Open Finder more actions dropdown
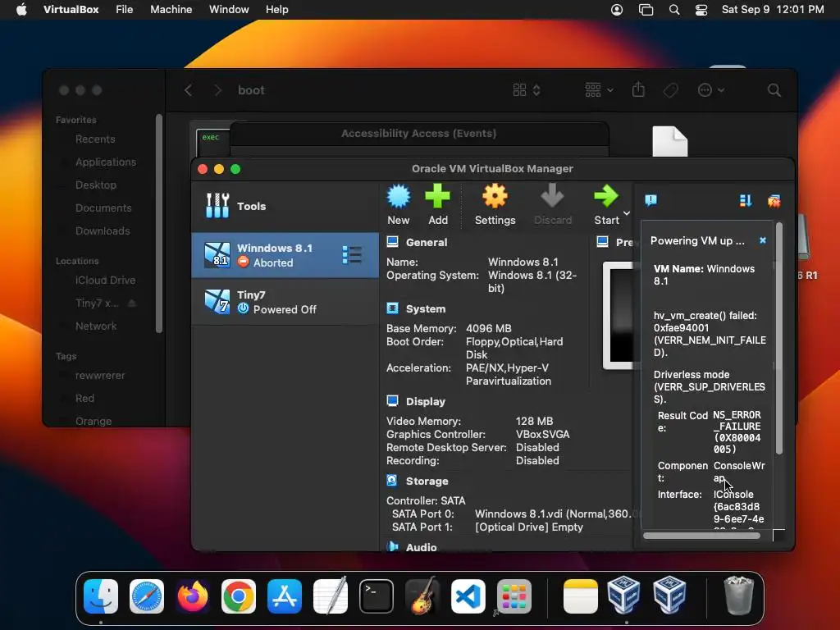Screen dimensions: 840x630 click(x=711, y=90)
